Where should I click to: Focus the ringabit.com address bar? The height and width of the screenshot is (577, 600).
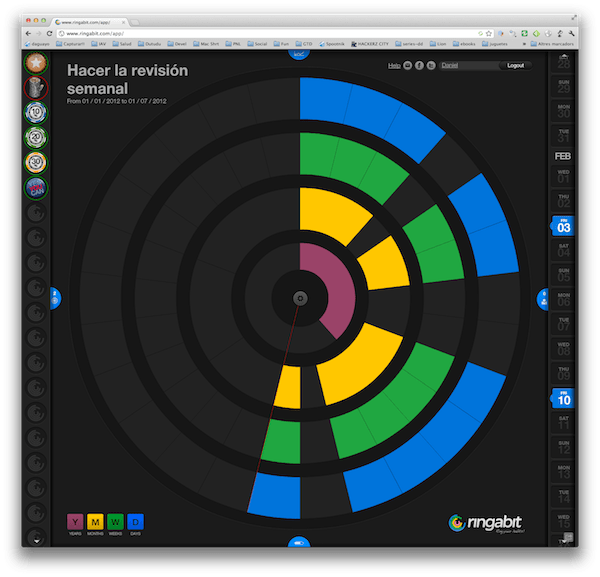pos(268,34)
